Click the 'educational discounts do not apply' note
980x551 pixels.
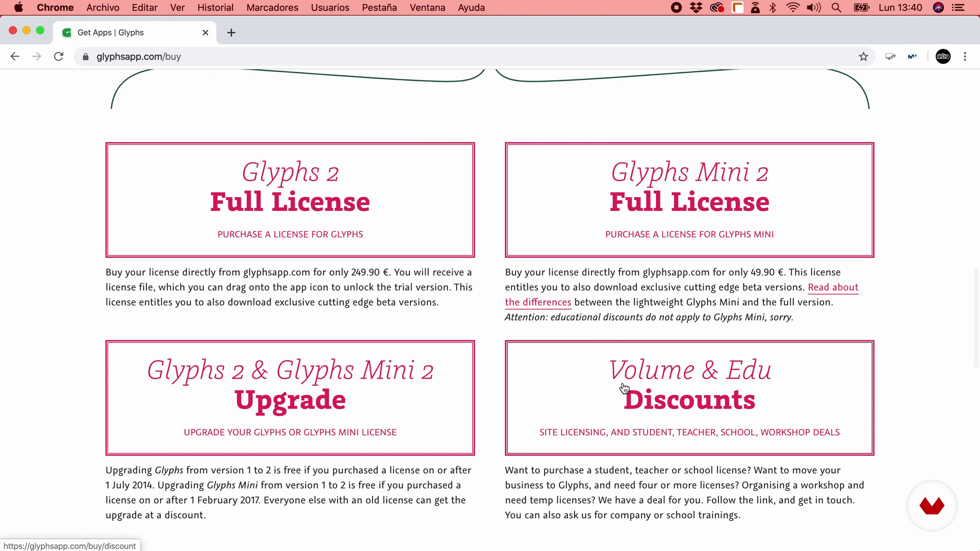tap(649, 317)
